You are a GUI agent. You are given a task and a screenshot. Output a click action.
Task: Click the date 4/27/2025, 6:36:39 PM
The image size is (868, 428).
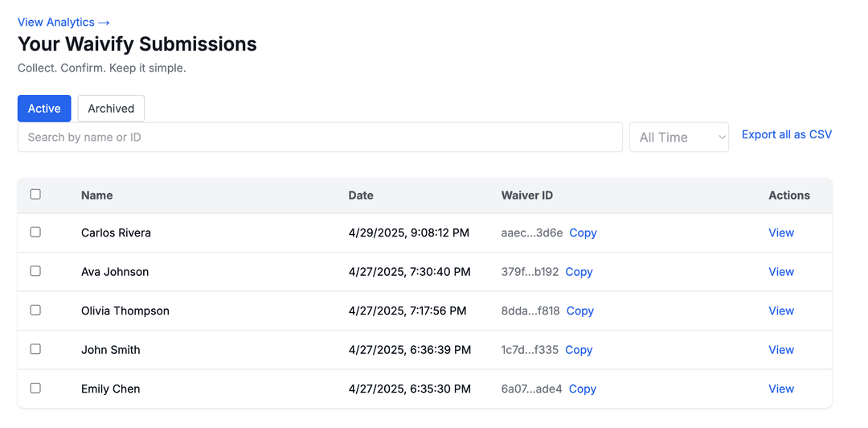(410, 350)
